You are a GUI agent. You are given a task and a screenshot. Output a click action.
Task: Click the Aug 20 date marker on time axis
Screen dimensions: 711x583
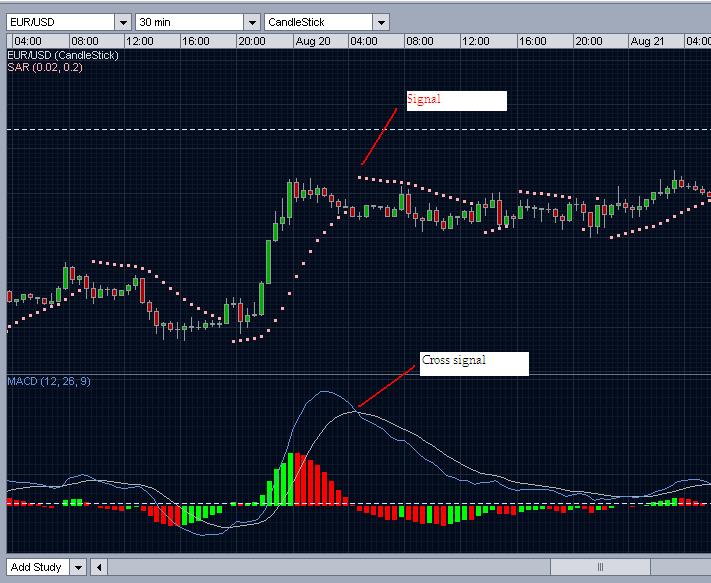point(313,41)
